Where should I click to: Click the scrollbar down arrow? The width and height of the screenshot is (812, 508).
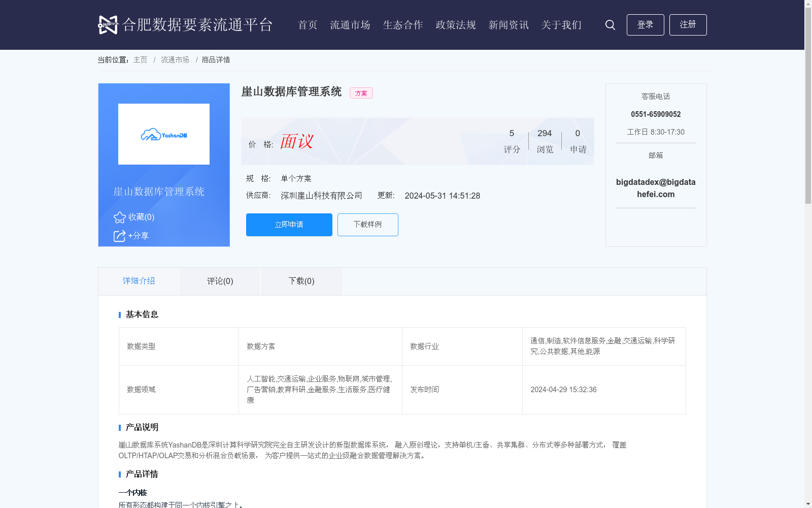pyautogui.click(x=808, y=504)
